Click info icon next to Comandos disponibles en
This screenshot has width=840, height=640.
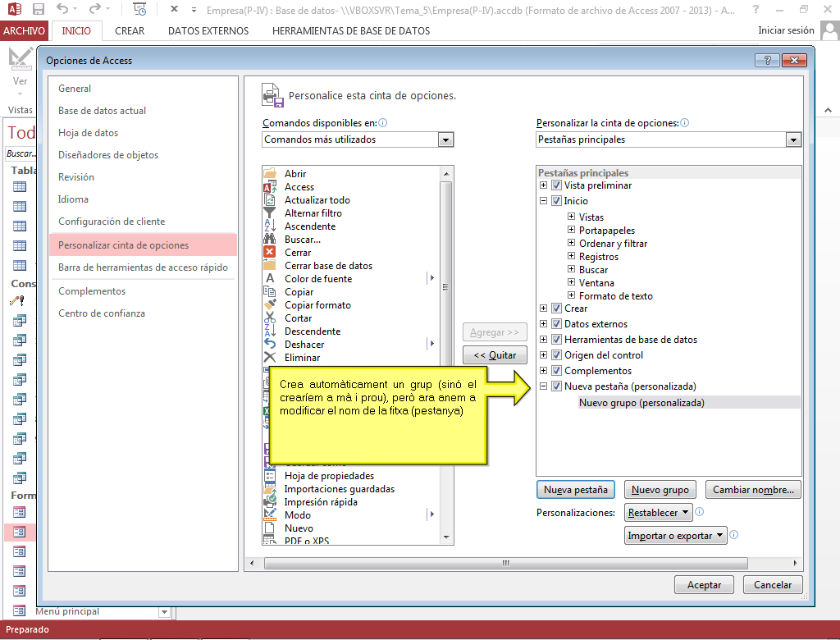pyautogui.click(x=382, y=123)
